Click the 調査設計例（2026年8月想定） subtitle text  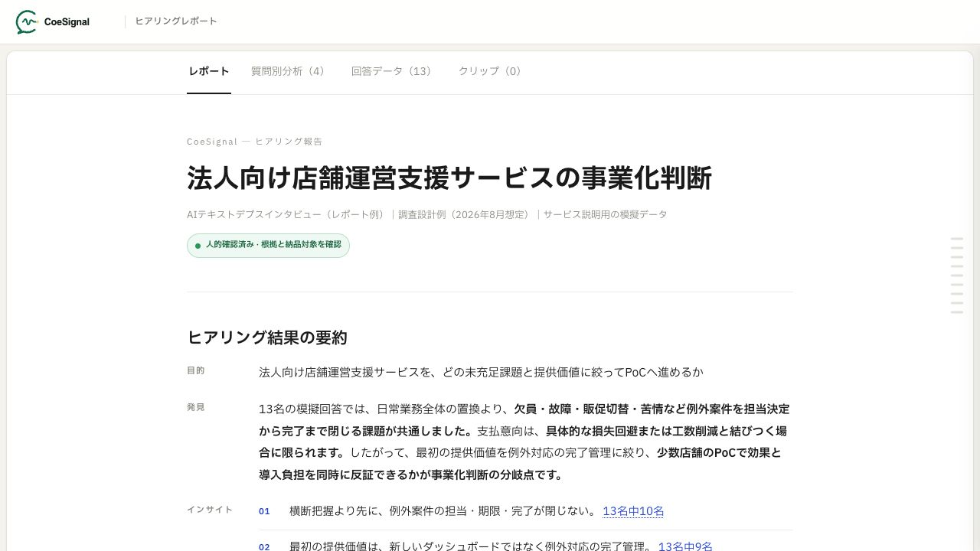464,214
